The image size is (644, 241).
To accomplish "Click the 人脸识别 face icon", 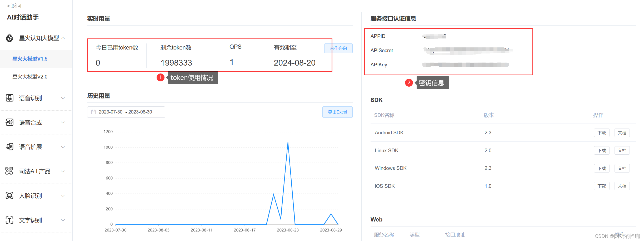I will pos(9,196).
